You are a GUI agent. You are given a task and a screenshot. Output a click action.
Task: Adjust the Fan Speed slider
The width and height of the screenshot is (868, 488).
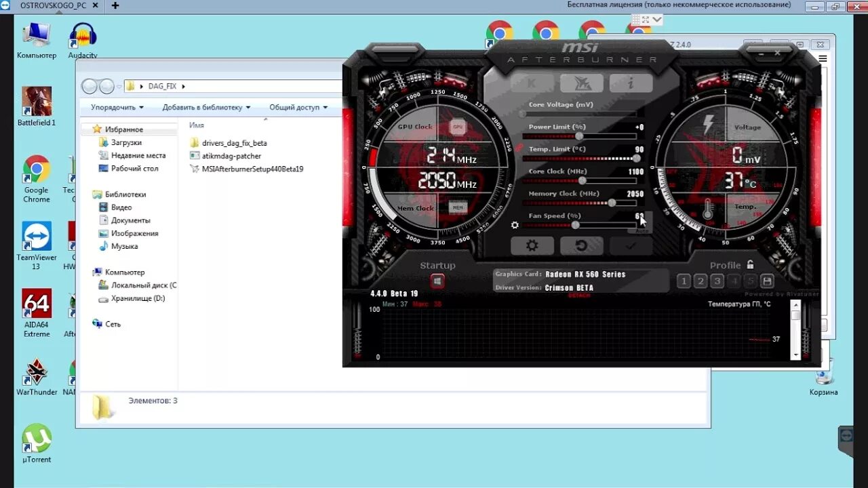click(576, 225)
